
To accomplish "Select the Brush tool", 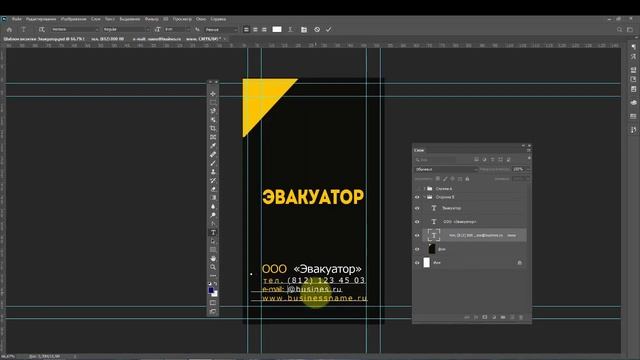I will [x=213, y=163].
